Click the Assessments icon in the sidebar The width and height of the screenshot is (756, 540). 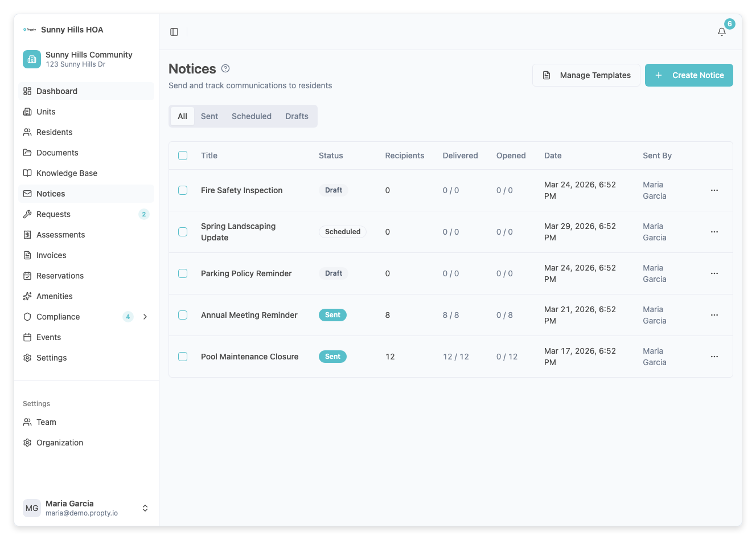[x=27, y=235]
